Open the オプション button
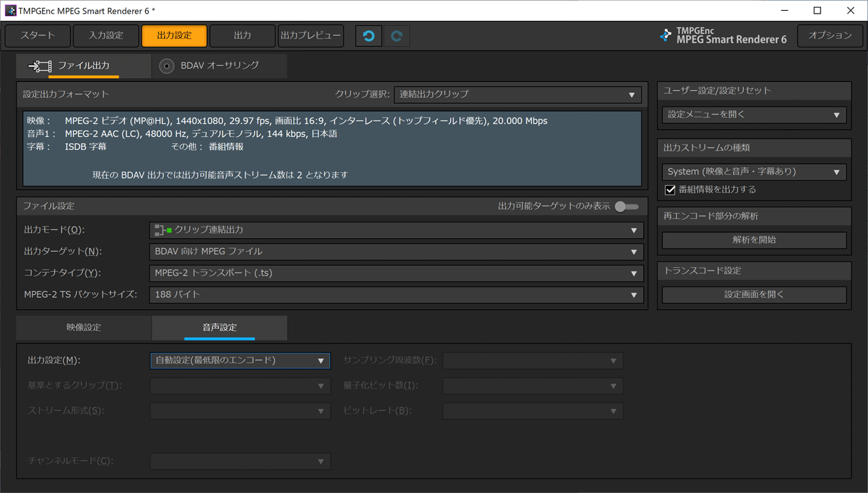The width and height of the screenshot is (868, 493). point(830,36)
